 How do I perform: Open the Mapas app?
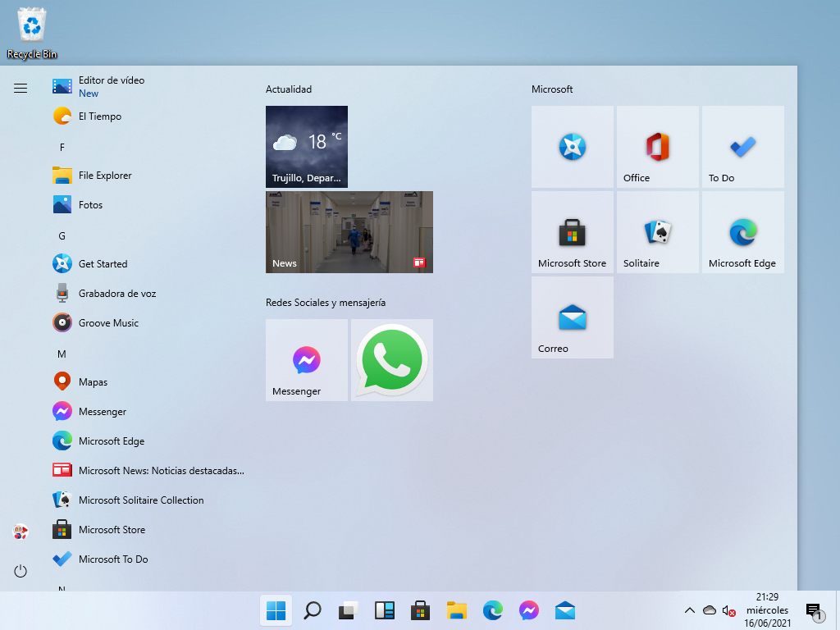148,382
